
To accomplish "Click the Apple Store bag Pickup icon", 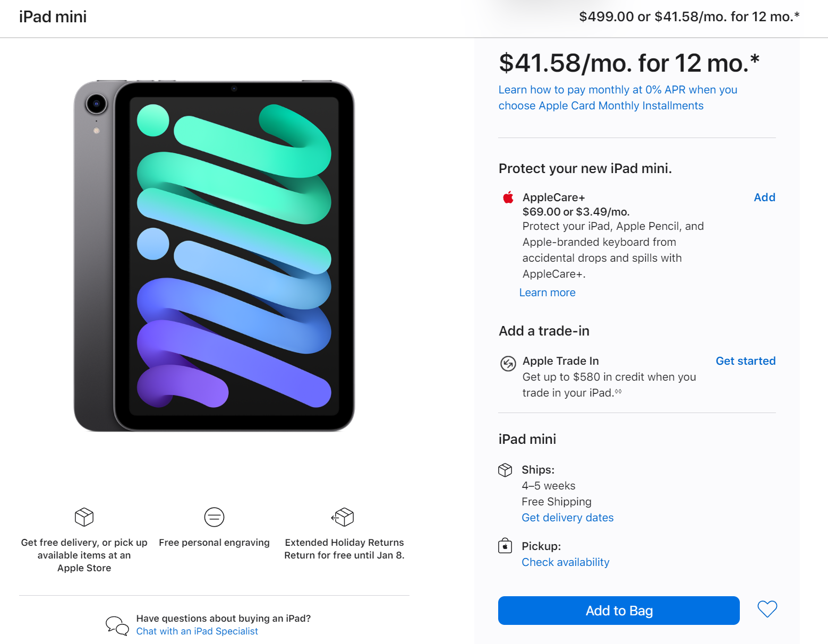I will click(x=505, y=546).
